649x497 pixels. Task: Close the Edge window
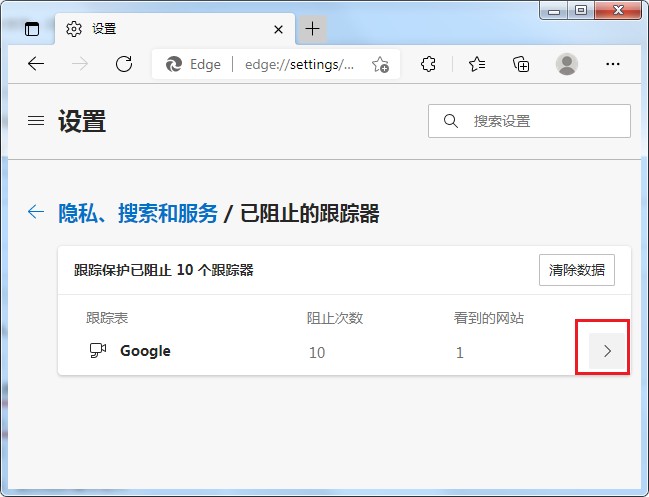click(x=618, y=10)
